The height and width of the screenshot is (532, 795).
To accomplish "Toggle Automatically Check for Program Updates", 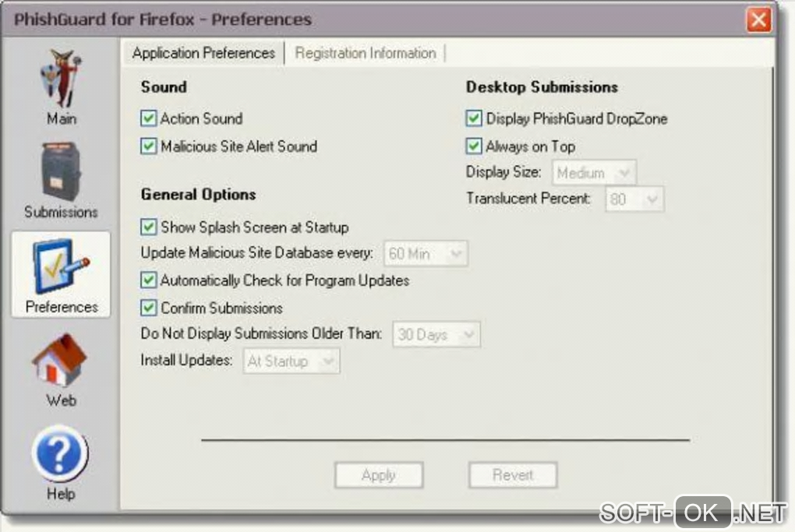I will pyautogui.click(x=149, y=280).
